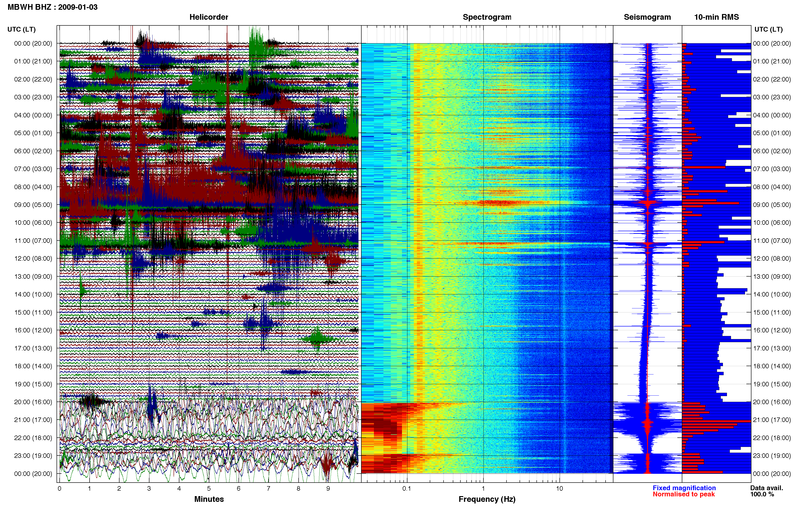
Task: Click tick label '10' on the Frequency axis
Action: click(559, 489)
